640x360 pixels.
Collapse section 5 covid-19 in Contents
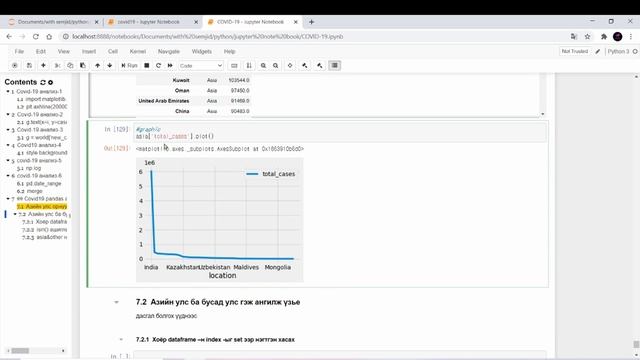point(8,160)
